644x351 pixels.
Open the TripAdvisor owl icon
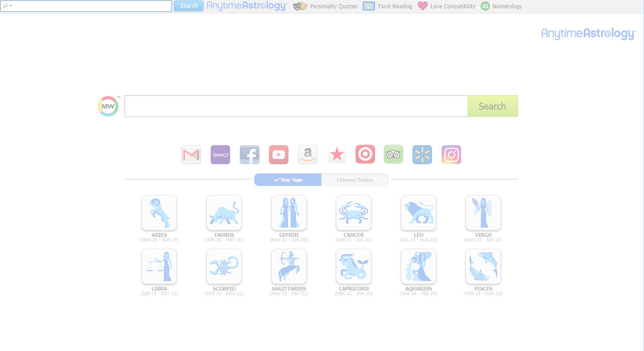click(x=394, y=155)
